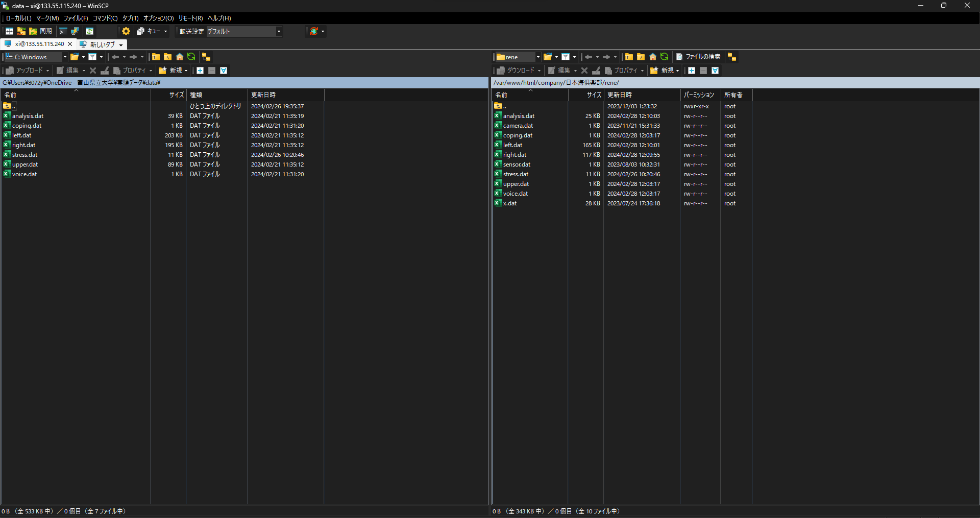
Task: Click local panel select-files plus icon
Action: (x=200, y=70)
